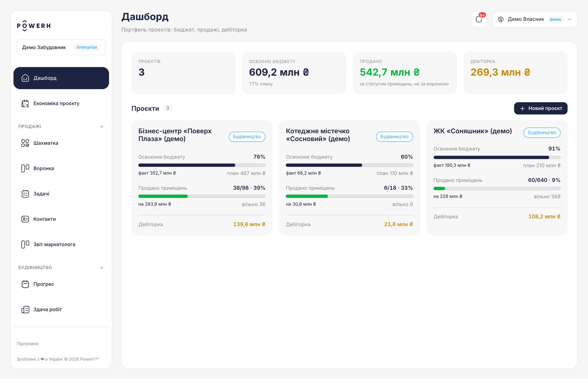Click debitorka value 21,6 млн ₴
This screenshot has width=588, height=379.
click(x=398, y=224)
